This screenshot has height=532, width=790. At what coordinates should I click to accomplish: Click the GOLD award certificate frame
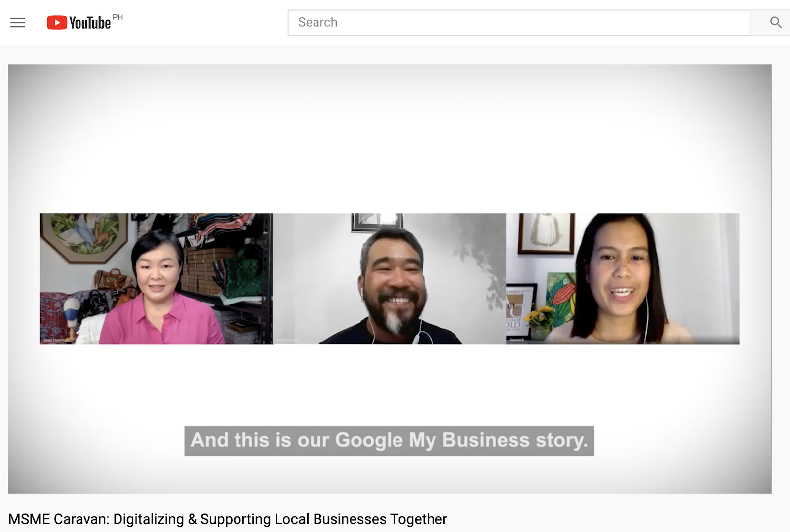pyautogui.click(x=518, y=310)
